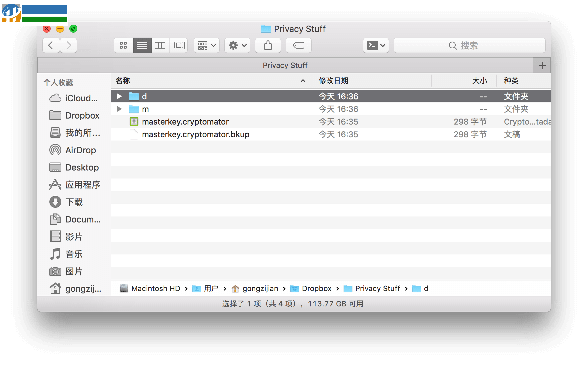Screen dimensions: 588x365
Task: Open the action gear menu
Action: [237, 45]
